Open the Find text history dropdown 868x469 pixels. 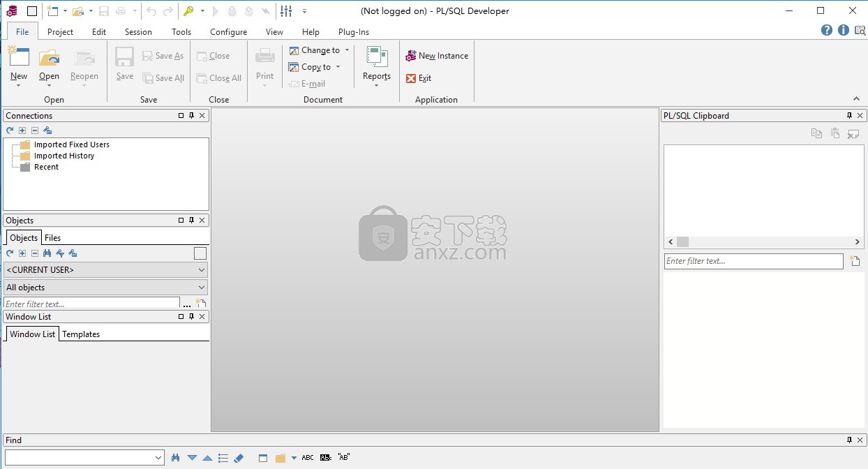pos(158,458)
